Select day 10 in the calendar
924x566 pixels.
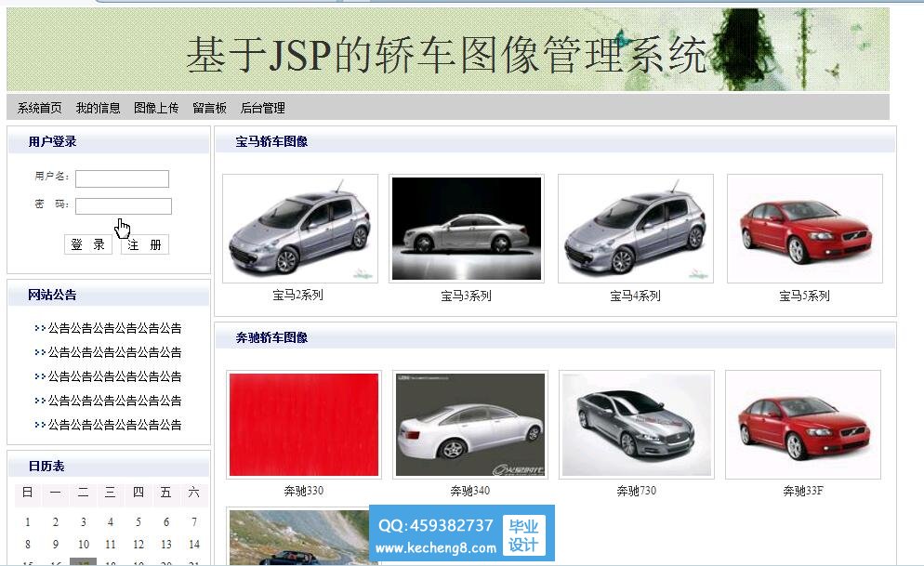[83, 545]
